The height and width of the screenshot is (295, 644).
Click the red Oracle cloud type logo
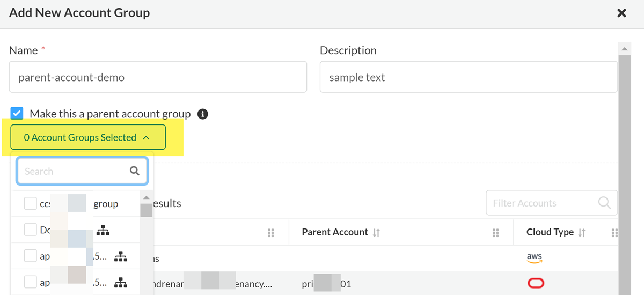click(536, 284)
